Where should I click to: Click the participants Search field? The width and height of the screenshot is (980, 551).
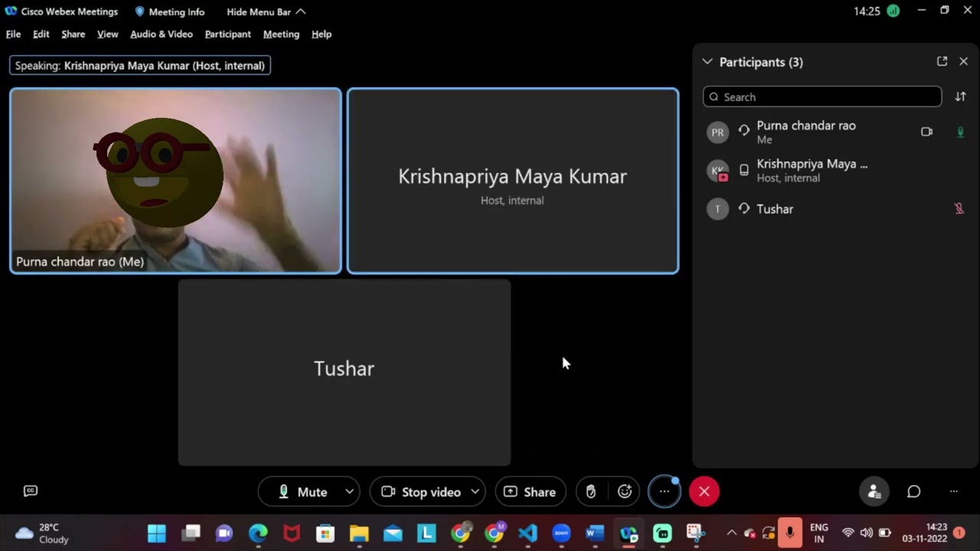pos(822,96)
